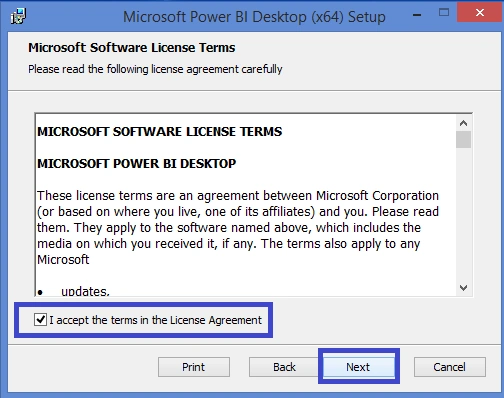
Task: Maximize the Setup window
Action: click(444, 13)
